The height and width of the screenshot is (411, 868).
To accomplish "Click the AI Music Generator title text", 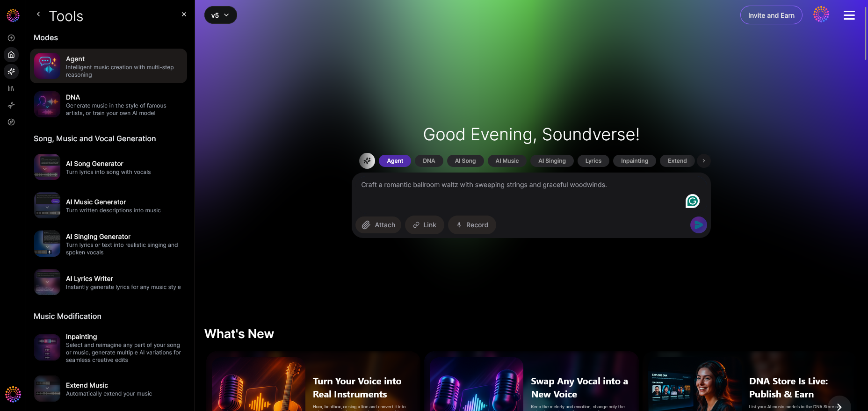I will (96, 202).
